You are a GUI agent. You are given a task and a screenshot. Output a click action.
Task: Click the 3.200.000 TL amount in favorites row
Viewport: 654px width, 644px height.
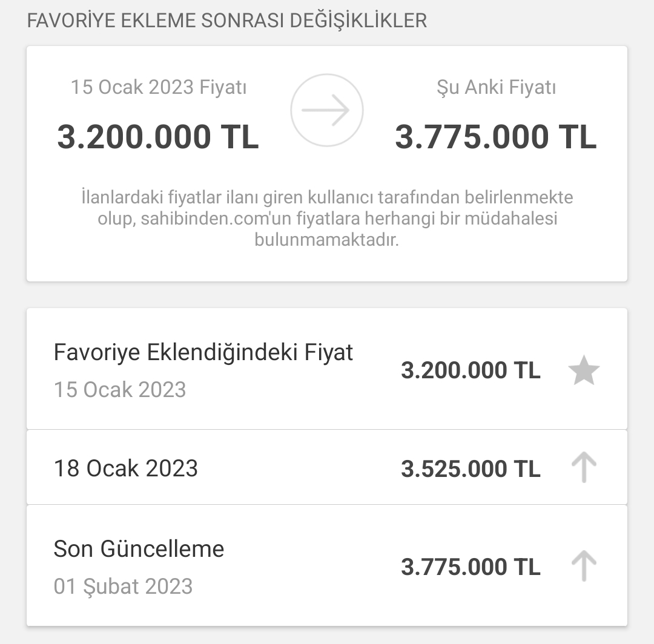(471, 370)
